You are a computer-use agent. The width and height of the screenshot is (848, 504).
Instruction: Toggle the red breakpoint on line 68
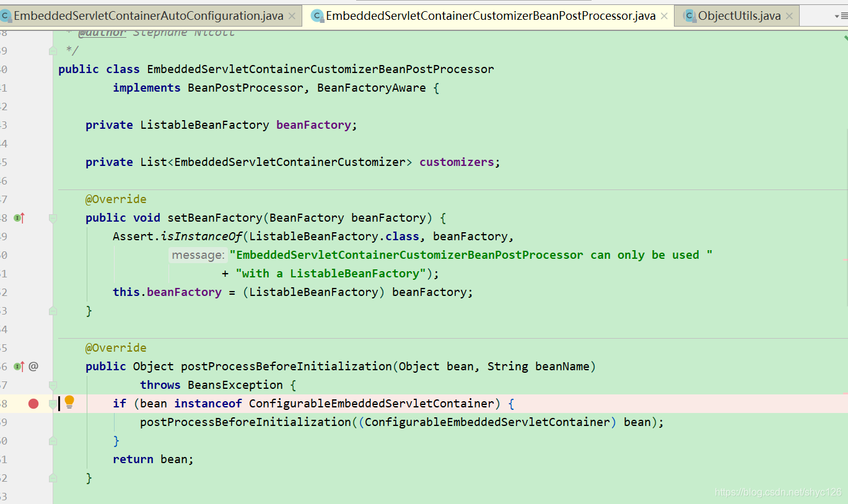point(33,403)
